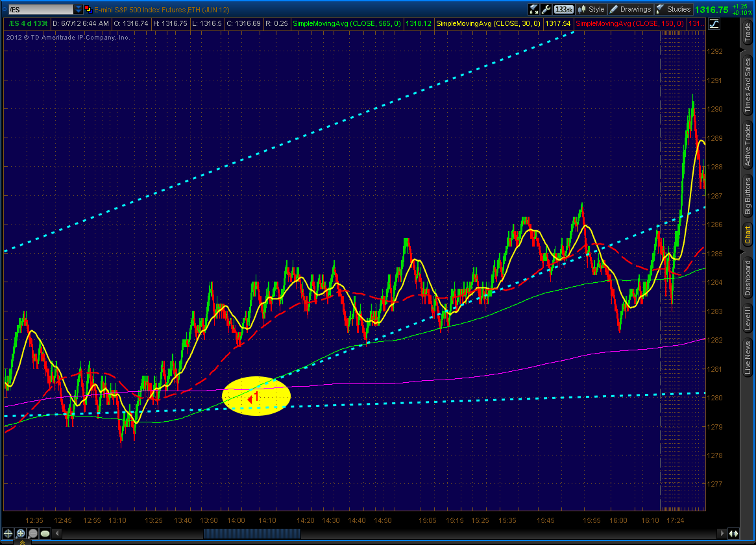This screenshot has width=756, height=545.
Task: Click the 133tk aggregation button
Action: [x=563, y=9]
